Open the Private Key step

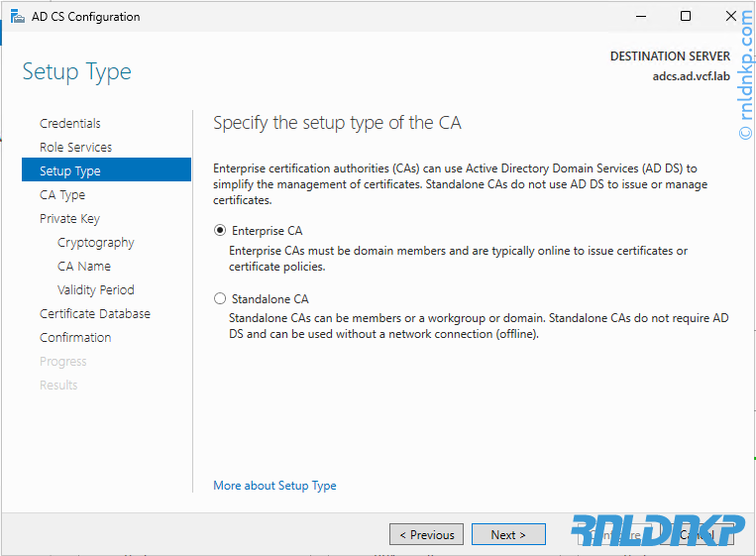(69, 219)
